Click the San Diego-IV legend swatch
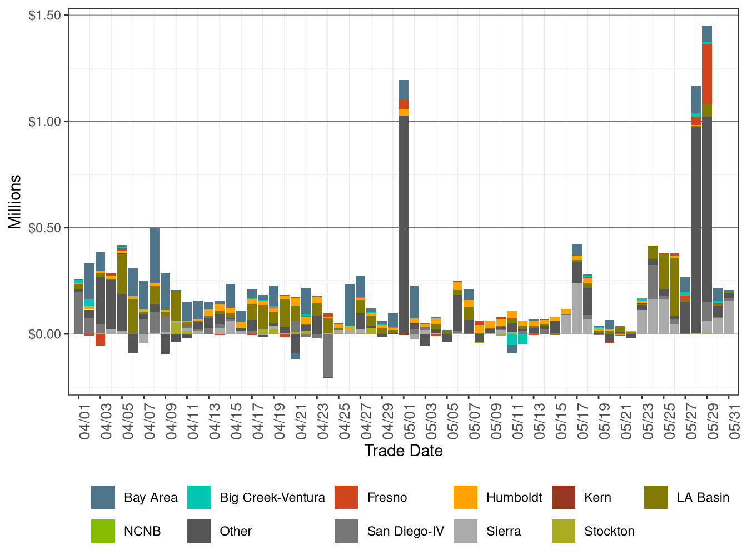 (346, 531)
